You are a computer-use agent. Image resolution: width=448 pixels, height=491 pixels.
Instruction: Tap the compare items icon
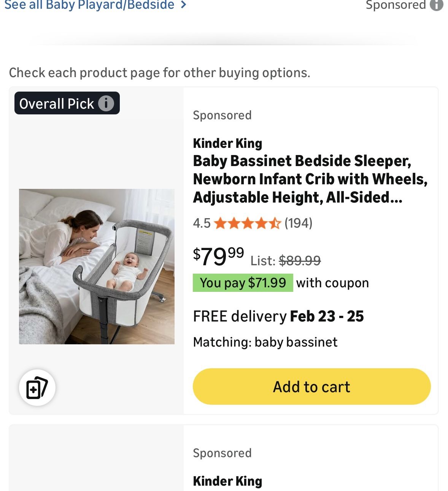[37, 388]
